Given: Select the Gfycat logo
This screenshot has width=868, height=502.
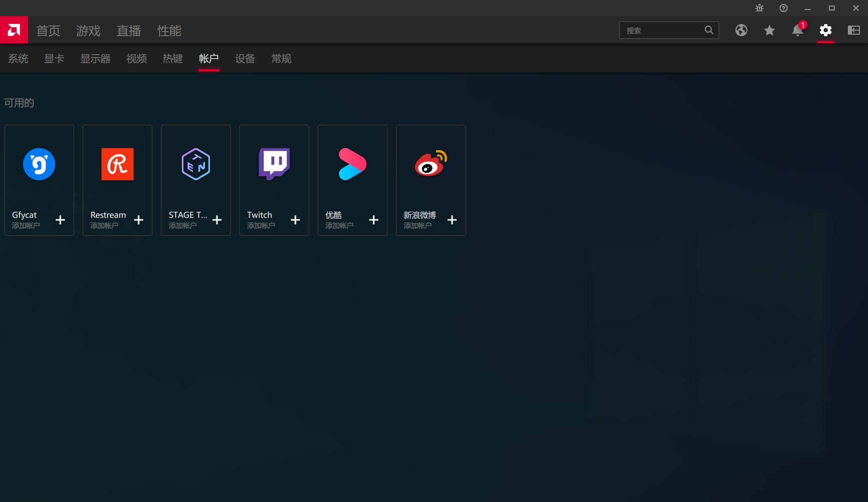Looking at the screenshot, I should tap(39, 164).
